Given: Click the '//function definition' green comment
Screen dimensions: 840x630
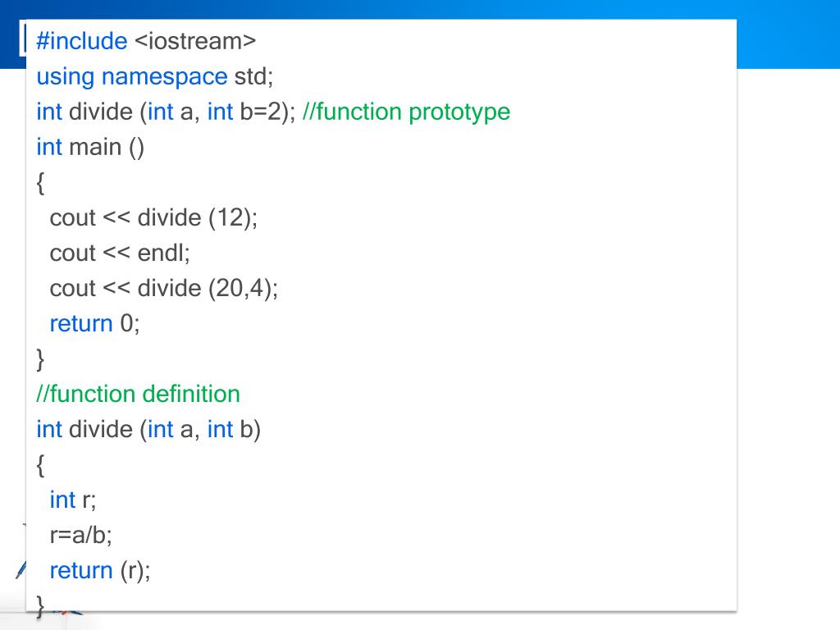Looking at the screenshot, I should tap(138, 395).
